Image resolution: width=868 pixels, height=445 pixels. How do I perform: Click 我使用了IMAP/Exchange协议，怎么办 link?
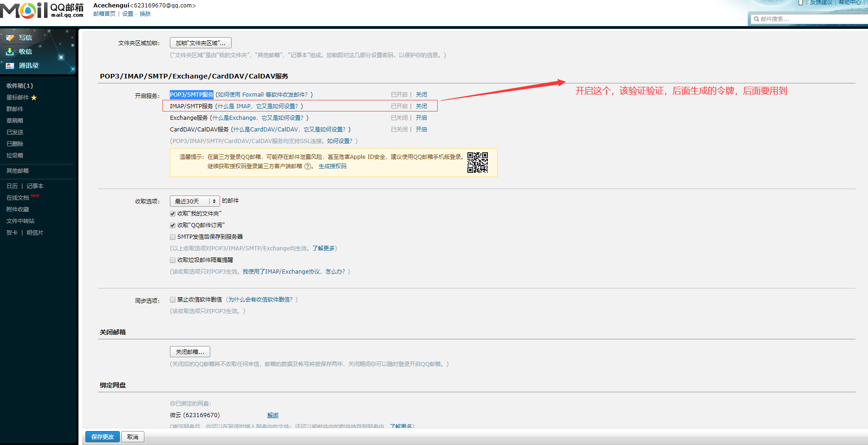click(294, 272)
